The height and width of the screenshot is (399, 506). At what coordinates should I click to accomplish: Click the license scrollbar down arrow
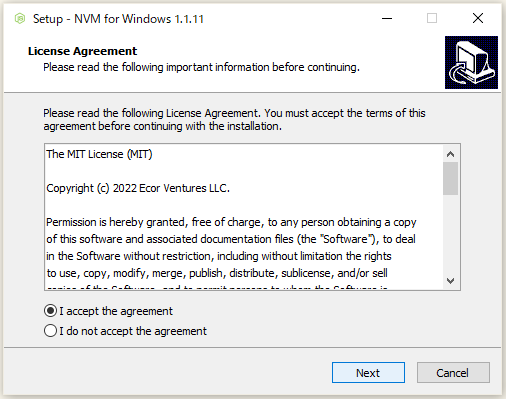click(x=450, y=281)
